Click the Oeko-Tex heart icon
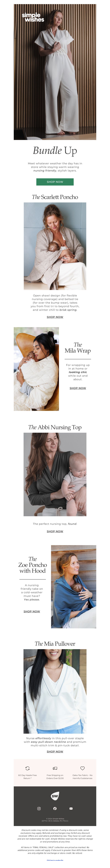Screen dimensions: 110x868 pos(82,768)
